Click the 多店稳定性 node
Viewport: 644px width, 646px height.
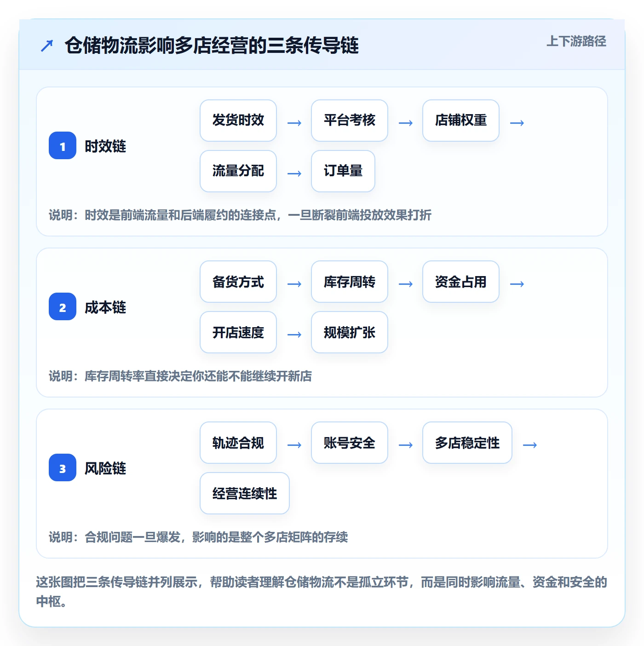(467, 443)
